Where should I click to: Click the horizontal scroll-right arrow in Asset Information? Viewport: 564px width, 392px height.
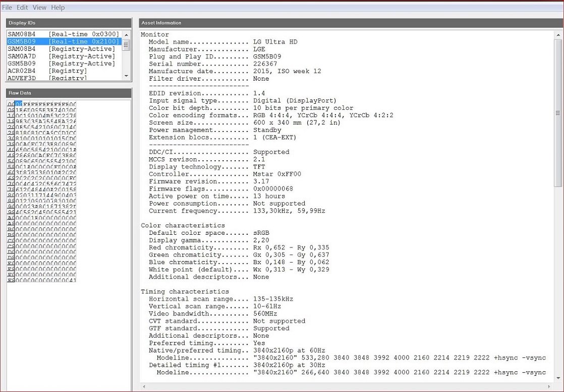pos(549,386)
